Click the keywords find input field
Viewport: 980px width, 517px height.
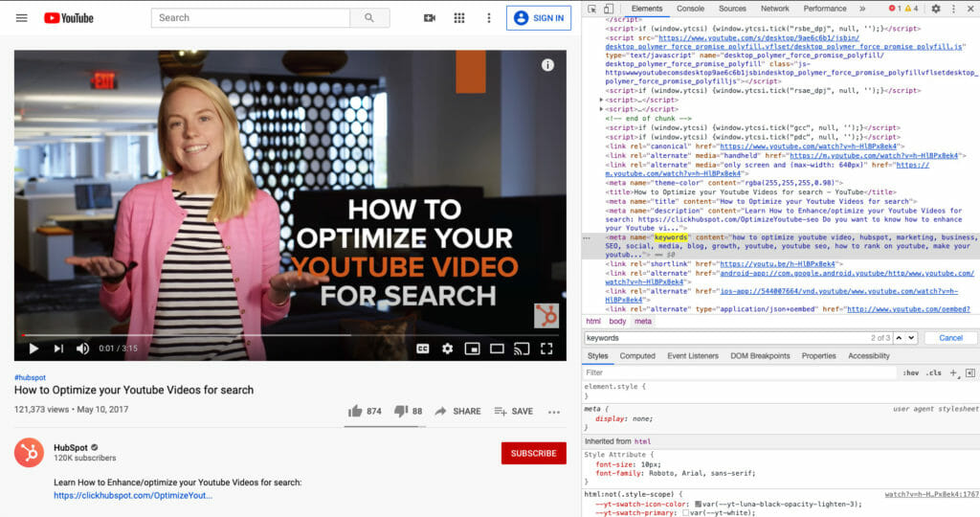[725, 338]
